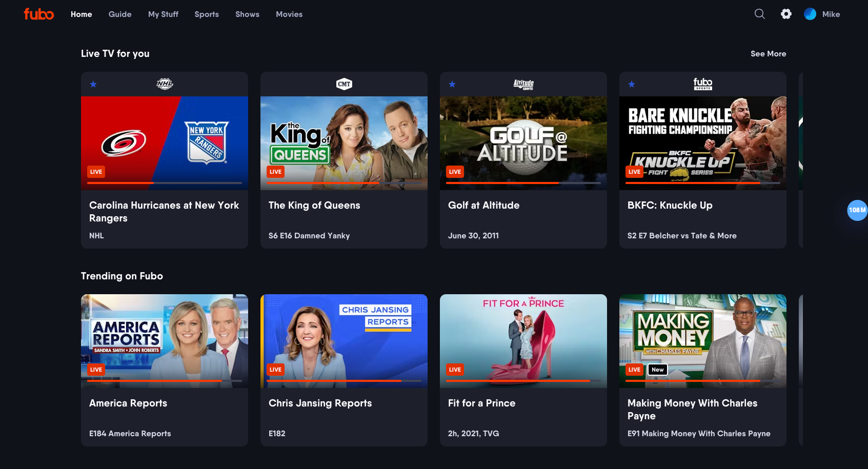Click the Fubo logo
This screenshot has width=868, height=469.
click(x=39, y=14)
